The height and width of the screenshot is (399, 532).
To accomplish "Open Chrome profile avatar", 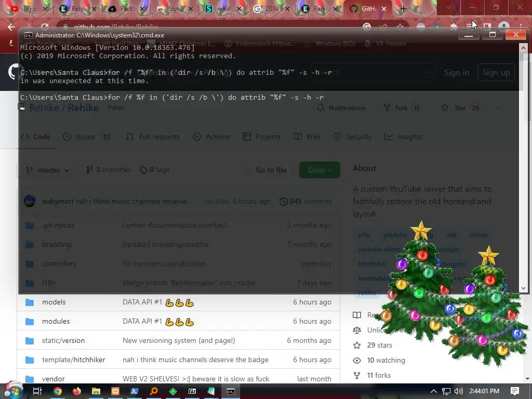I will (x=504, y=27).
